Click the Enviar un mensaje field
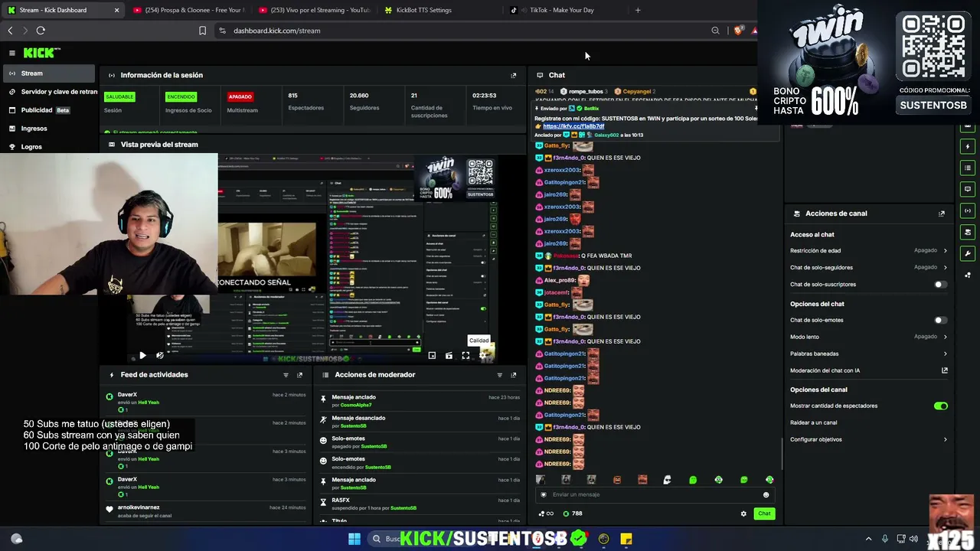980x551 pixels. click(655, 494)
